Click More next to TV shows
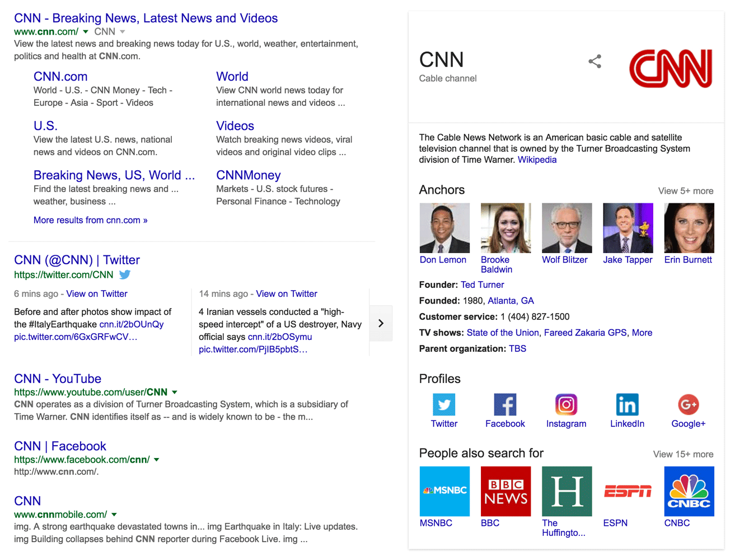Image resolution: width=735 pixels, height=560 pixels. tap(642, 333)
